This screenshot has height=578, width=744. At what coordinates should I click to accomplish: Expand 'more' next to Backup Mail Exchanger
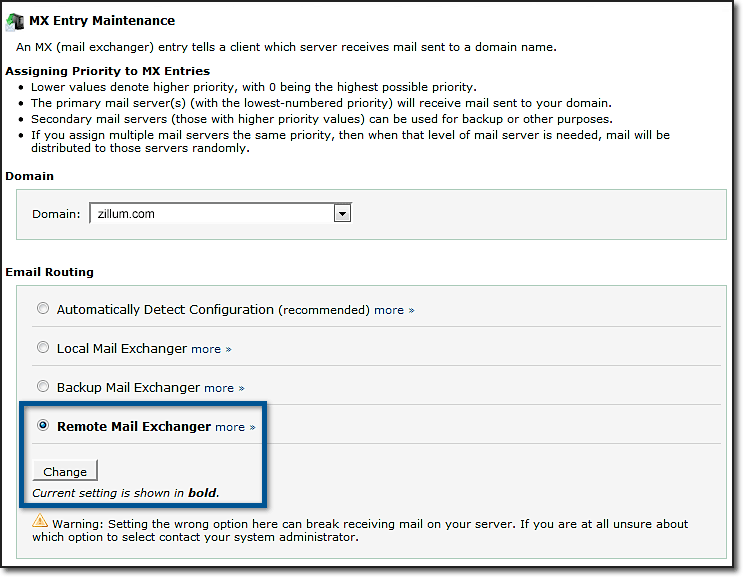(x=223, y=388)
